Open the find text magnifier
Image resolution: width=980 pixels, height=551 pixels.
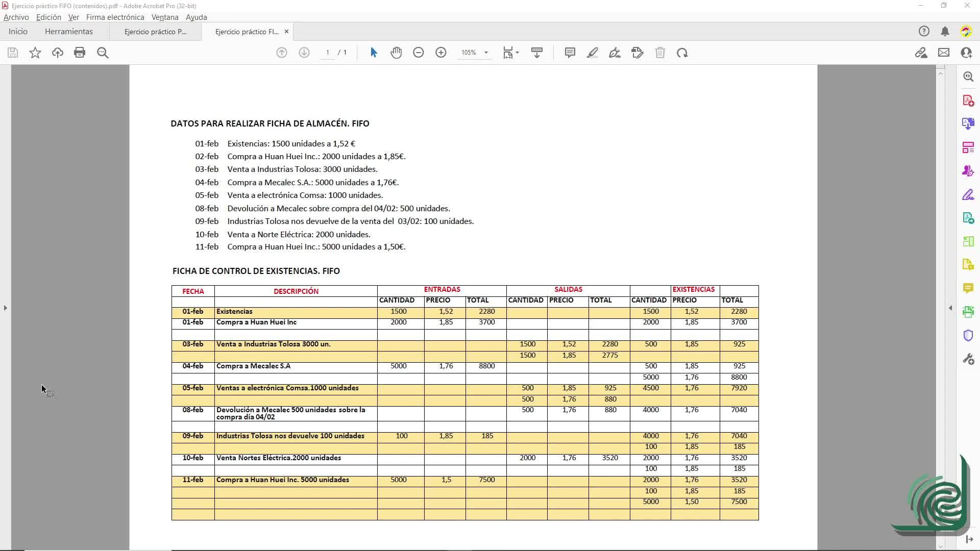pyautogui.click(x=103, y=53)
